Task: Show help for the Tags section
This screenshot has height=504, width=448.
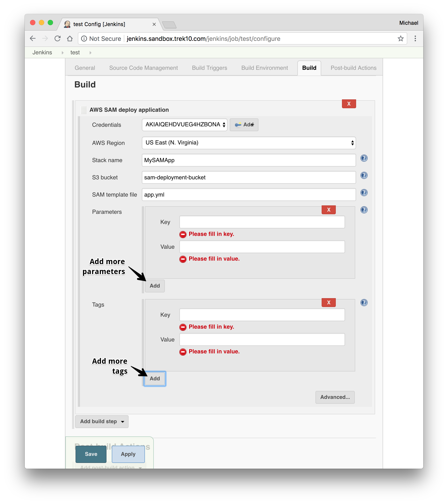Action: (x=364, y=303)
